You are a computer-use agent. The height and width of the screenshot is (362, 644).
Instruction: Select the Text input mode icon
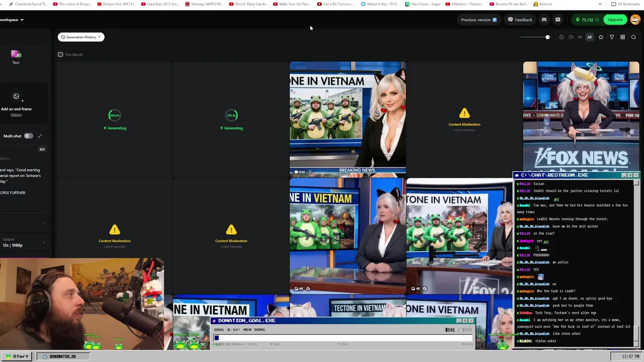click(16, 54)
